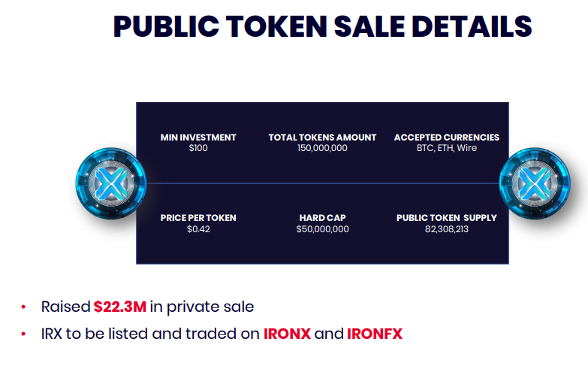Select the Min Investment heading

[198, 138]
